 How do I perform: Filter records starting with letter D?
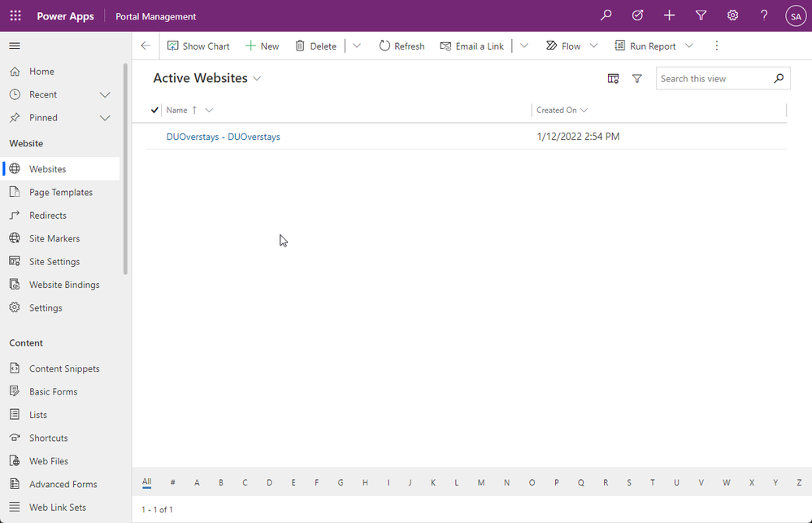269,482
